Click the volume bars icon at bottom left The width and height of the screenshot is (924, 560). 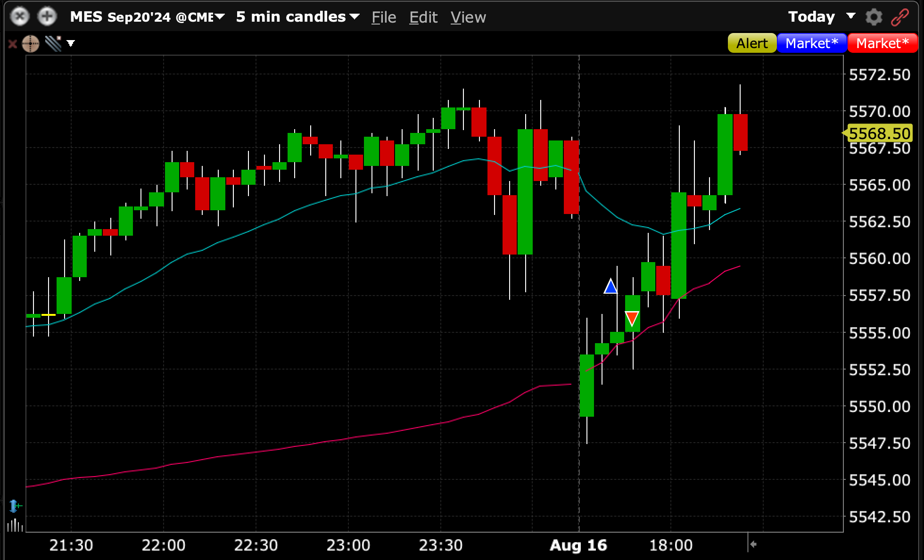15,525
